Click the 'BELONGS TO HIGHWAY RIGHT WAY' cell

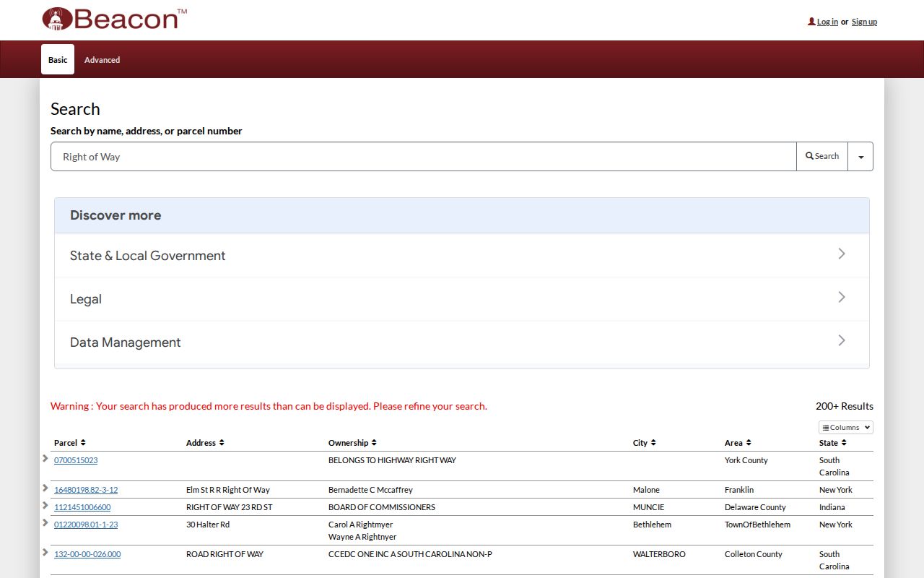point(392,460)
